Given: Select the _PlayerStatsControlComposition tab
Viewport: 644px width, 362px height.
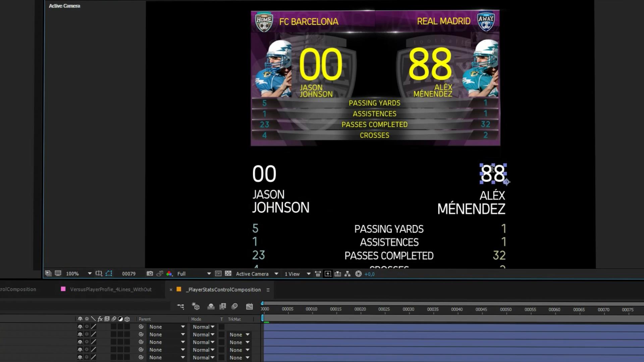Looking at the screenshot, I should (223, 290).
